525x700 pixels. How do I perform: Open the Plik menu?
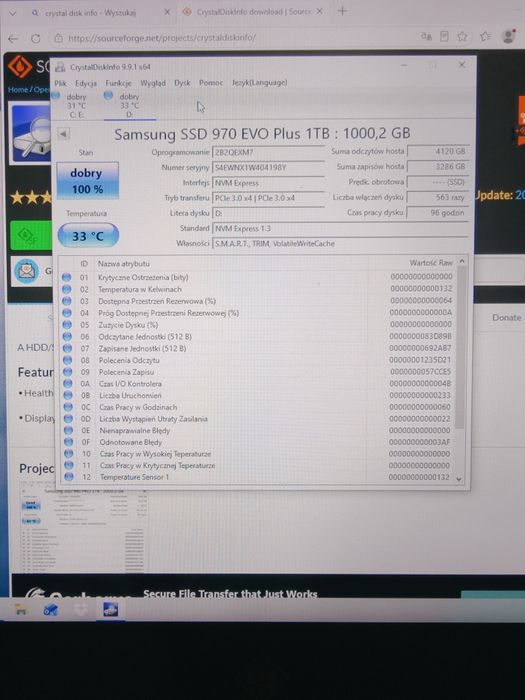60,83
